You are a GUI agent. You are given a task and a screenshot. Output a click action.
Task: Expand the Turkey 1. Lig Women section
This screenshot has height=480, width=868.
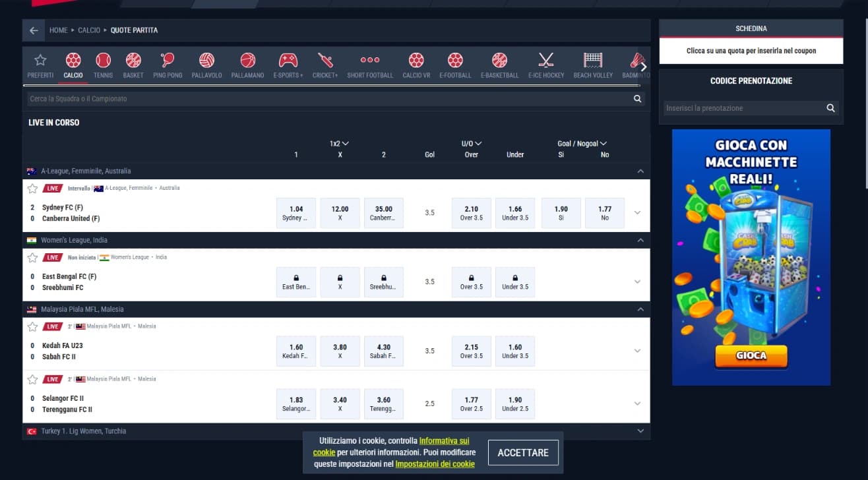click(x=640, y=431)
